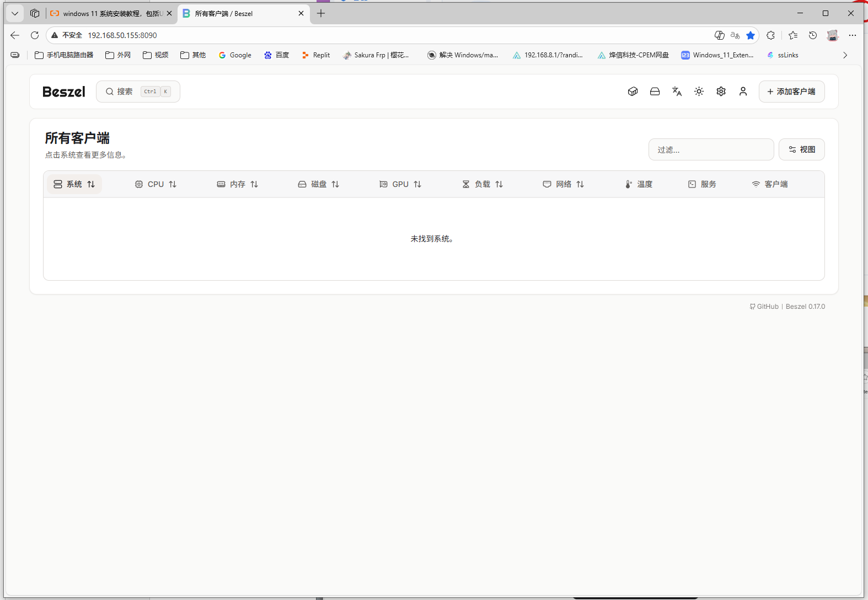
Task: Open the favorites list icon
Action: pyautogui.click(x=793, y=35)
